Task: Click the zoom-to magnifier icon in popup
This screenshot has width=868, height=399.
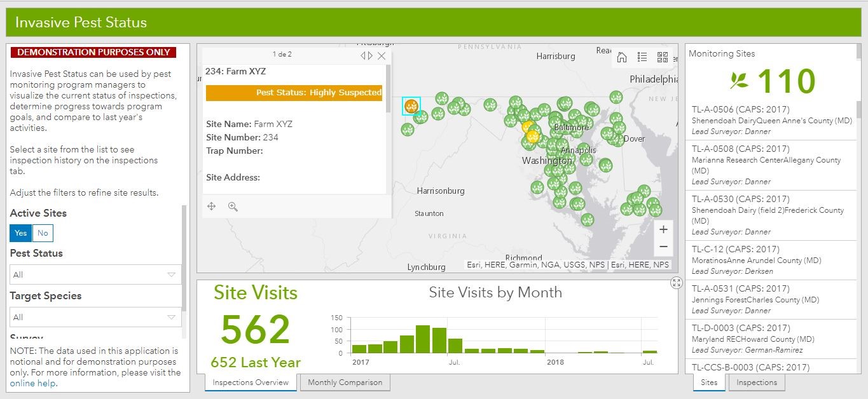Action: click(233, 206)
